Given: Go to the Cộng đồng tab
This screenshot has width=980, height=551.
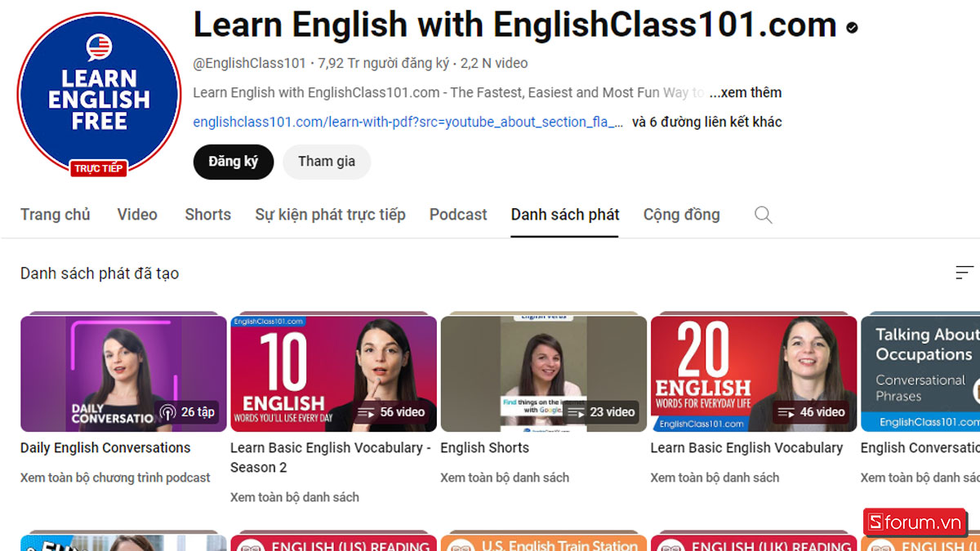Looking at the screenshot, I should click(681, 215).
